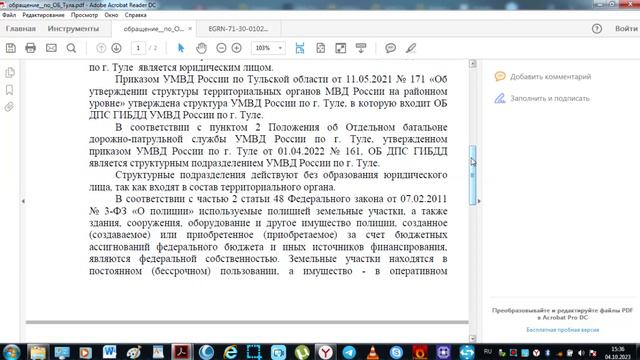Open the find text magnifier tool

point(71,48)
